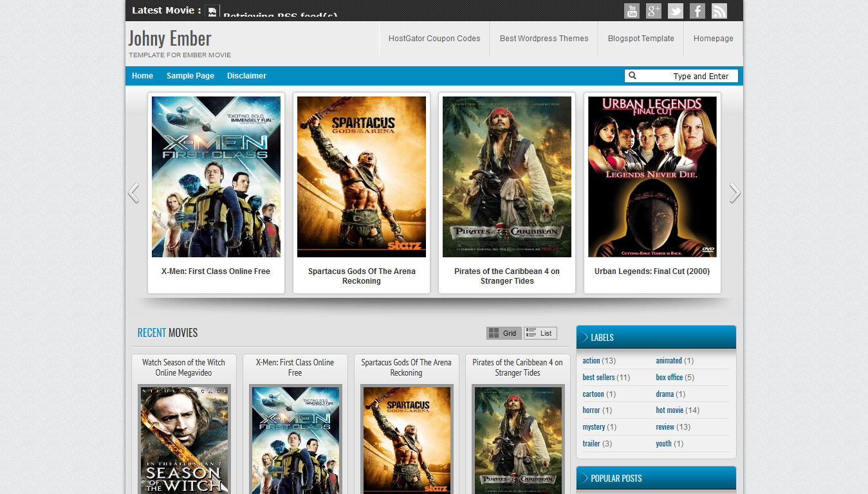
Task: Click the Johny Ember site title
Action: (170, 38)
